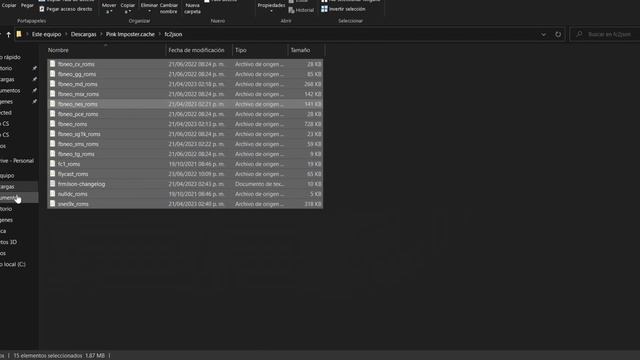
Task: Expand chevron after Descargas breadcrumb
Action: pyautogui.click(x=101, y=34)
